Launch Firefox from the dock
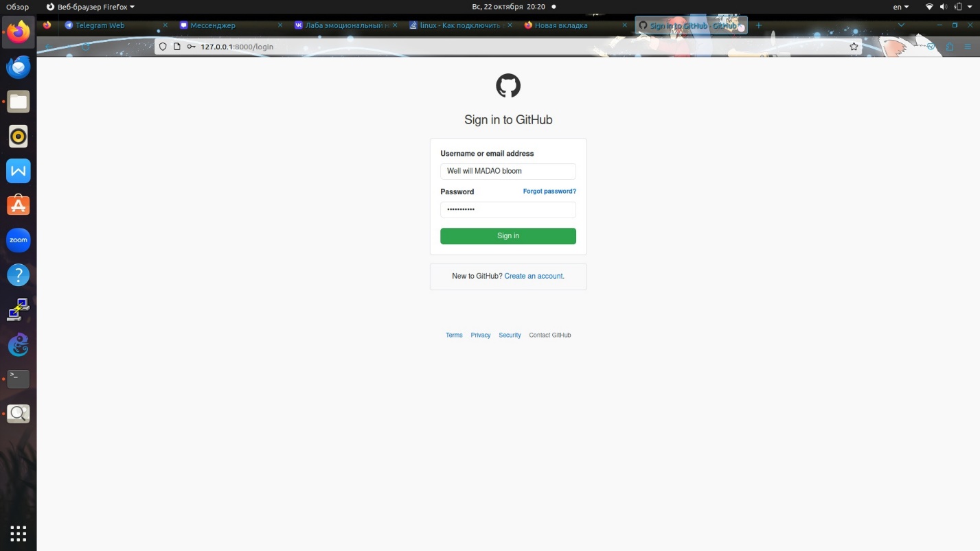Viewport: 980px width, 551px height. click(19, 32)
